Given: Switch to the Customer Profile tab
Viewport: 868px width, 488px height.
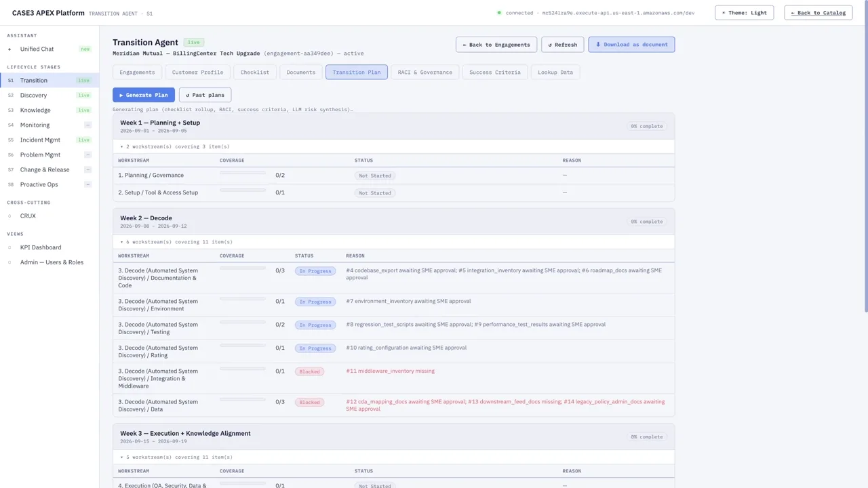Looking at the screenshot, I should tap(197, 72).
